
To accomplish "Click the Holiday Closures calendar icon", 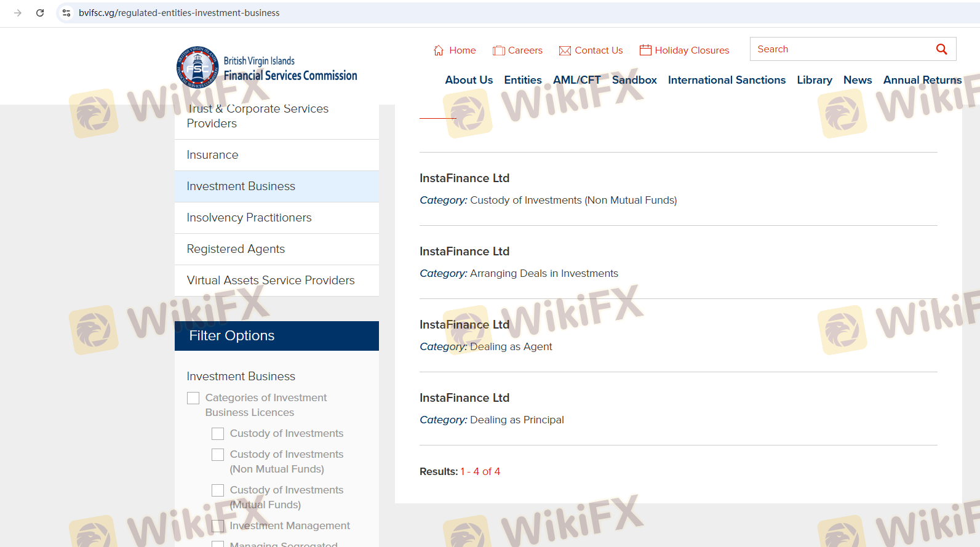I will coord(645,50).
